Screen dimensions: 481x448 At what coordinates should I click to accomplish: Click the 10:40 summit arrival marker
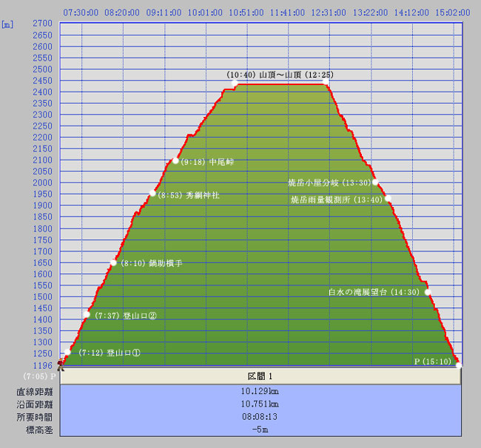click(x=235, y=83)
